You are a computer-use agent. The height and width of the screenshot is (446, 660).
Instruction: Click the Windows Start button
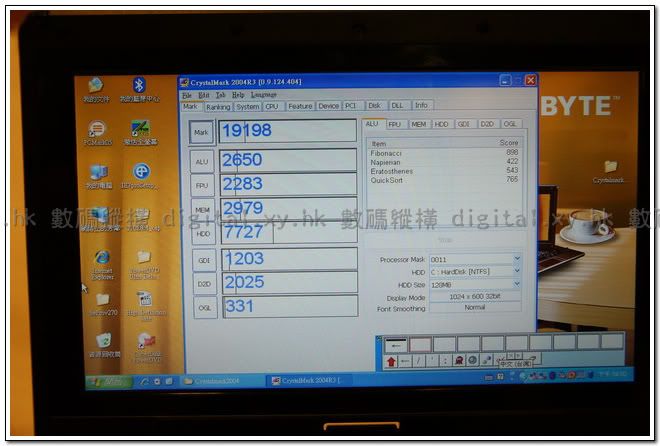108,382
